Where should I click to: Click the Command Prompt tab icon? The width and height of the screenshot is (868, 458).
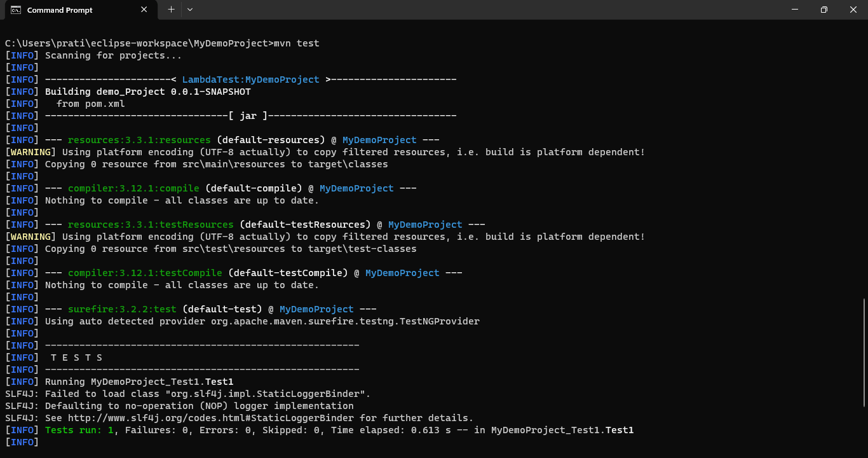(17, 10)
